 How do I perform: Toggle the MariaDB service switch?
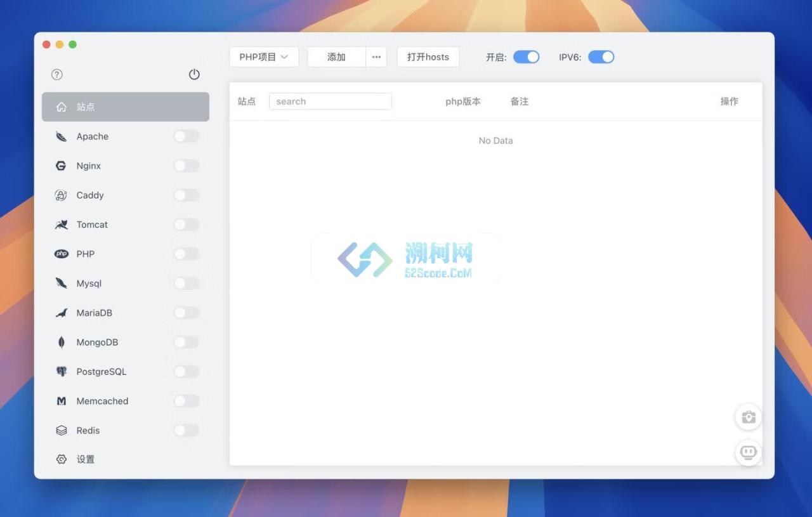[x=187, y=313]
